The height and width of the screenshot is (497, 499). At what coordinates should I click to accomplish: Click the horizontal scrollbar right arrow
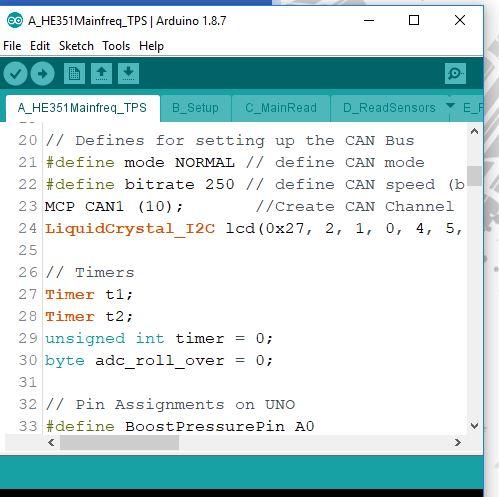[458, 443]
